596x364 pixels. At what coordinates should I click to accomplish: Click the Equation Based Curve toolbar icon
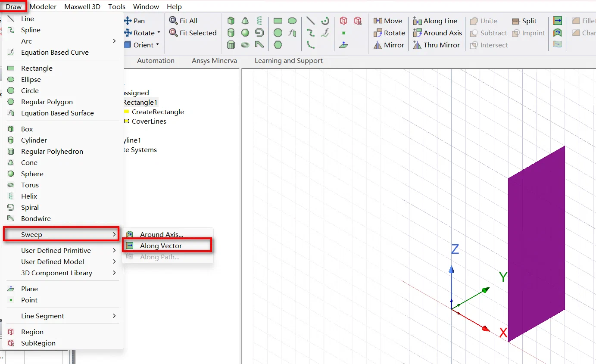tap(325, 33)
